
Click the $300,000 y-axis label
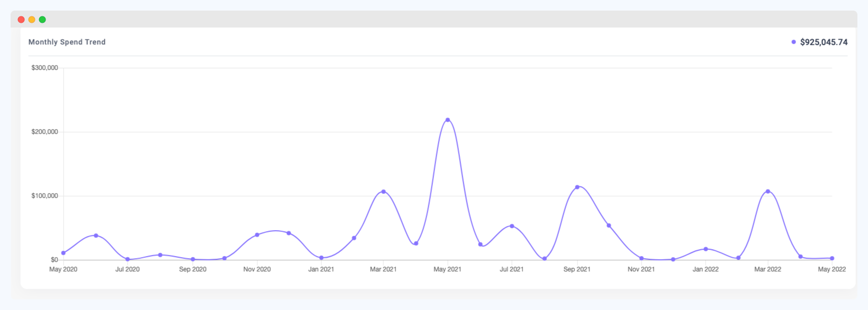44,68
